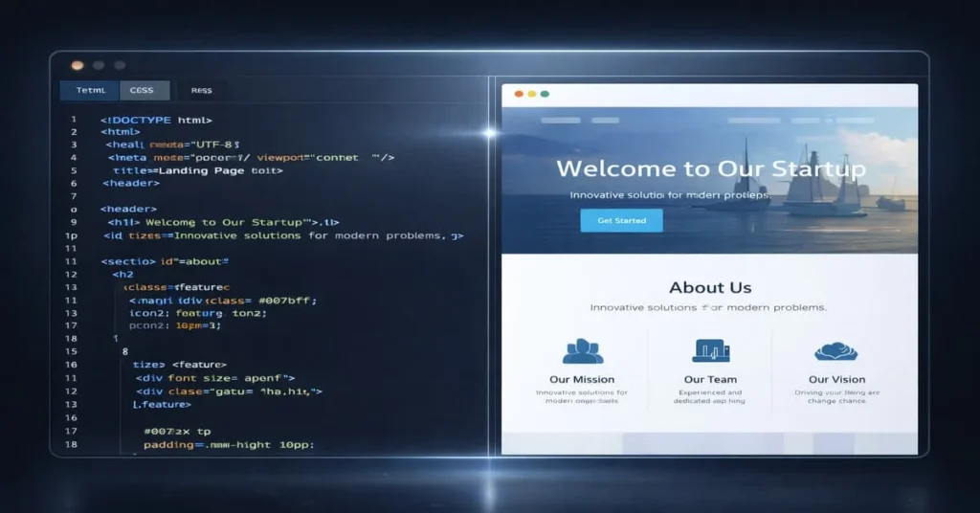Click the Our Mission people icon
Screen dimensions: 980x513
[582, 350]
